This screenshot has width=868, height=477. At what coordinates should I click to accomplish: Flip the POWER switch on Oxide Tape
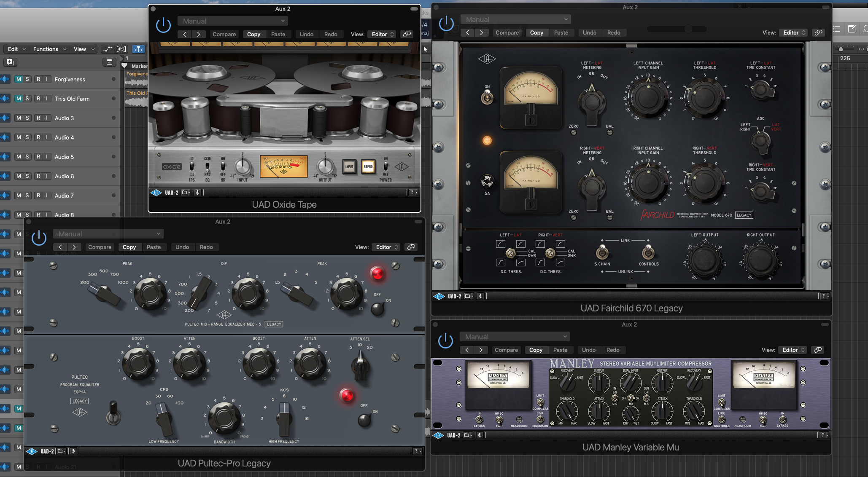tap(385, 166)
